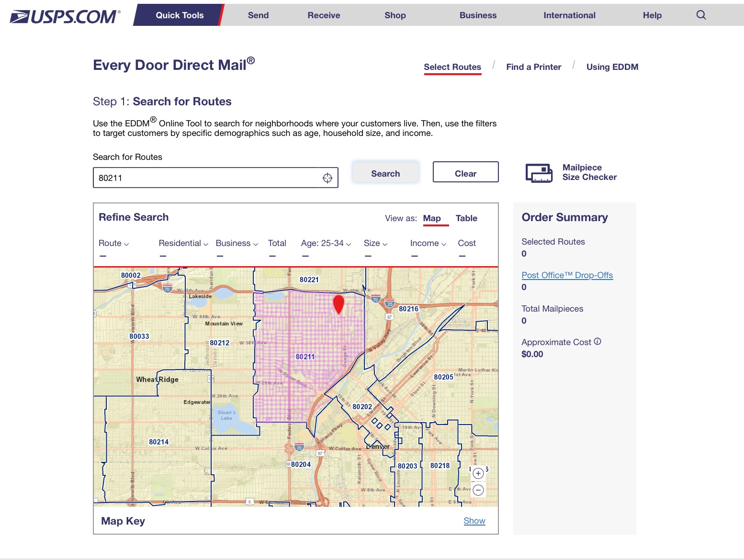Open Approximate Cost info icon
The height and width of the screenshot is (560, 744).
pos(597,341)
